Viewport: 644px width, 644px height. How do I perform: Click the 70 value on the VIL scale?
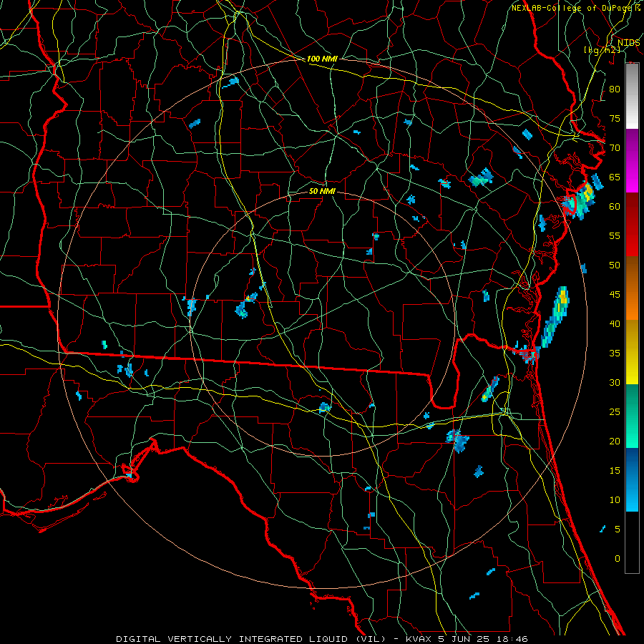615,148
